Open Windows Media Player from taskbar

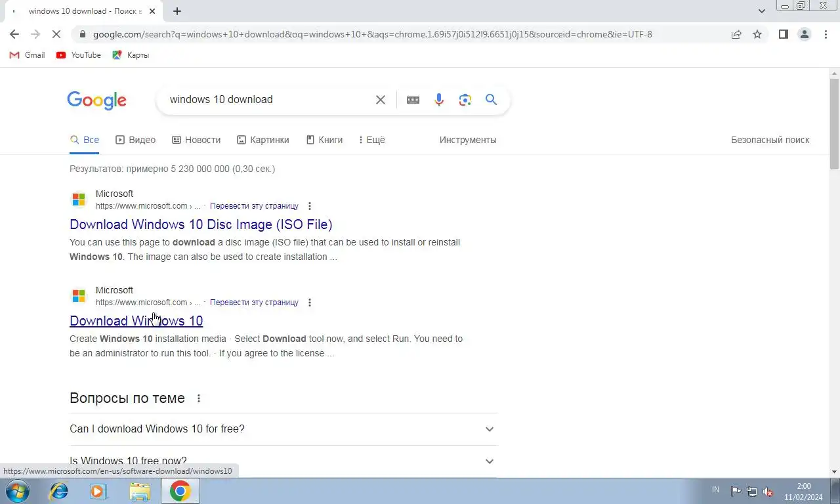click(x=98, y=491)
